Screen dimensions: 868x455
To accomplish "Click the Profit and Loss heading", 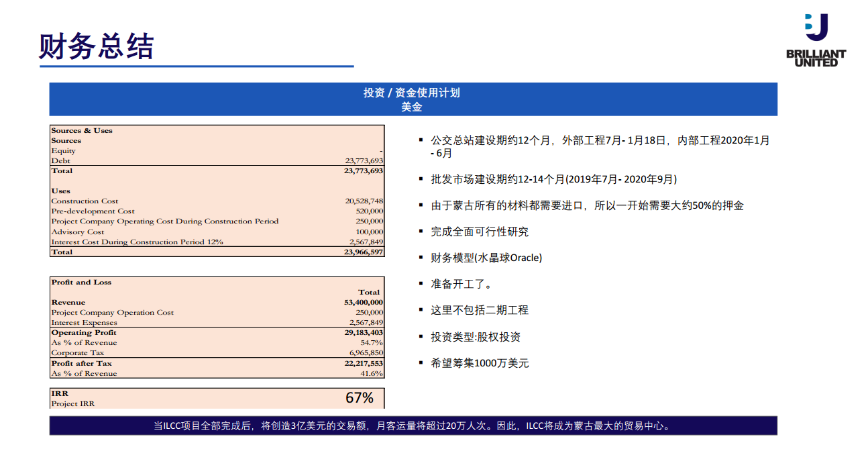I will click(x=81, y=282).
